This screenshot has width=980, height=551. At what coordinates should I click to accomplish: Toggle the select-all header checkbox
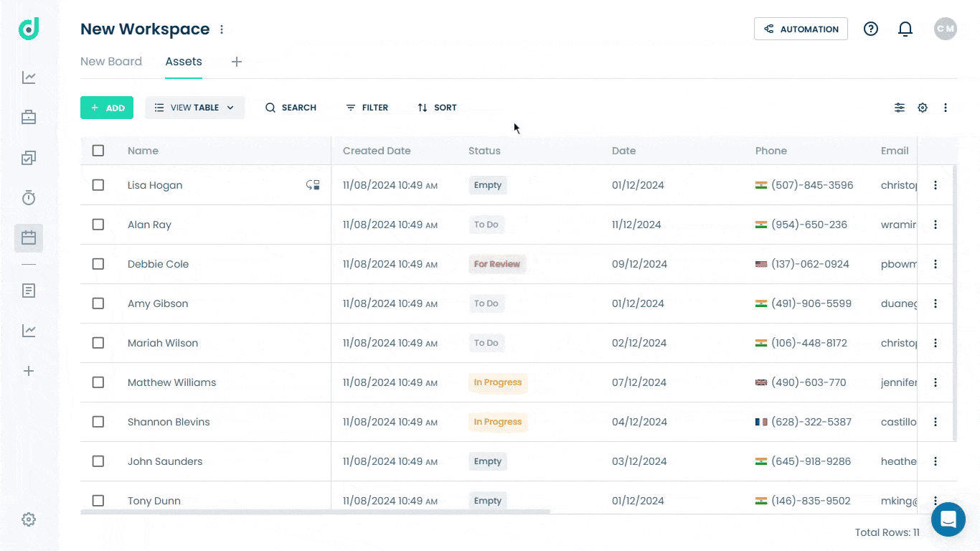pyautogui.click(x=98, y=151)
